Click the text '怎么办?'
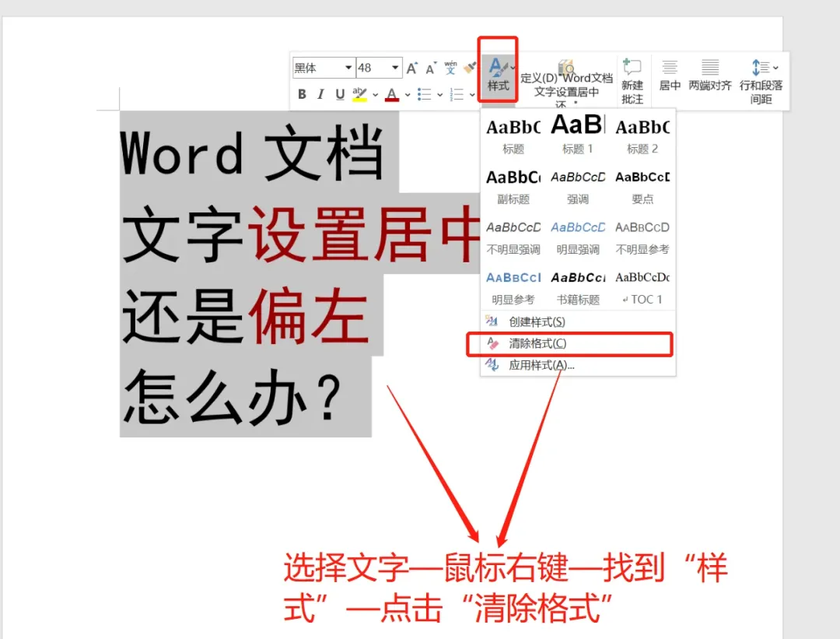840x639 pixels. (x=233, y=397)
